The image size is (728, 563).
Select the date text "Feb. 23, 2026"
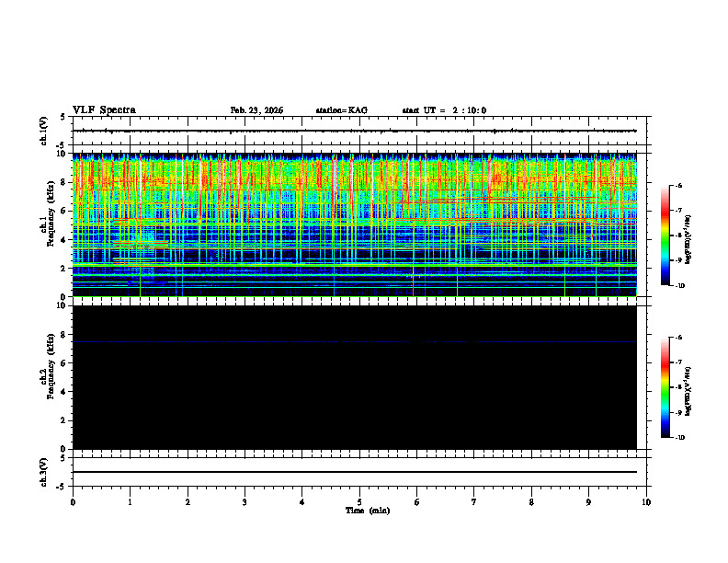click(256, 110)
